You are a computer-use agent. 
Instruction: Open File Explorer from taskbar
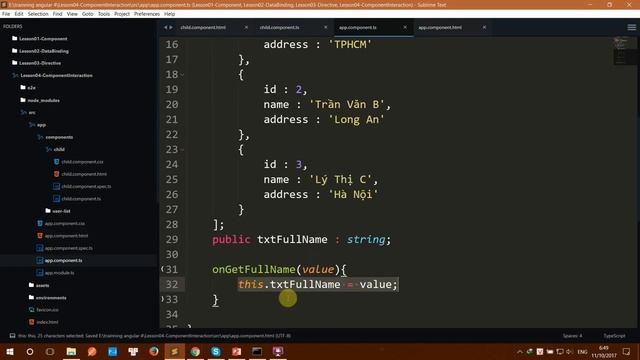coord(71,351)
